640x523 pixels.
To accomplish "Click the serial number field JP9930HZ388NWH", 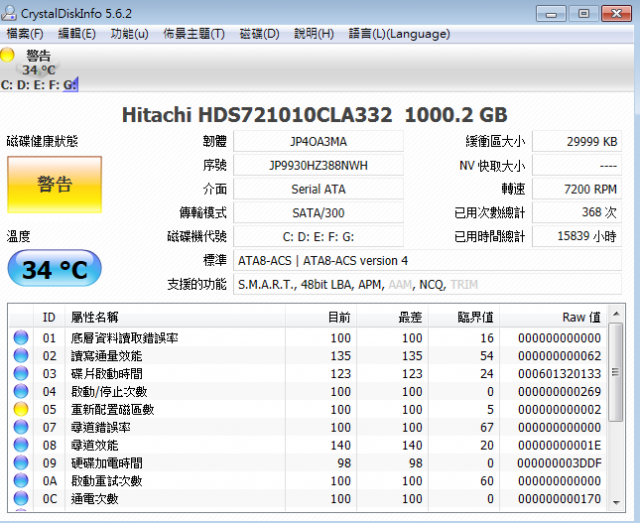I will pos(318,165).
